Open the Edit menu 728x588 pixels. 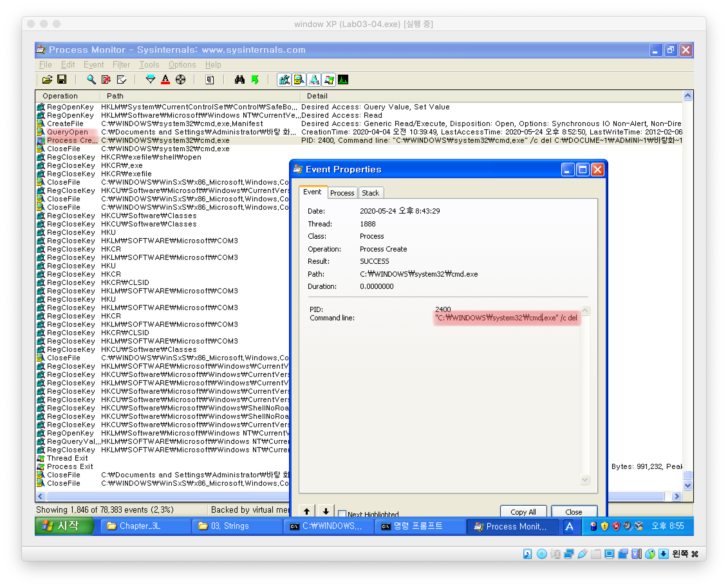(68, 65)
